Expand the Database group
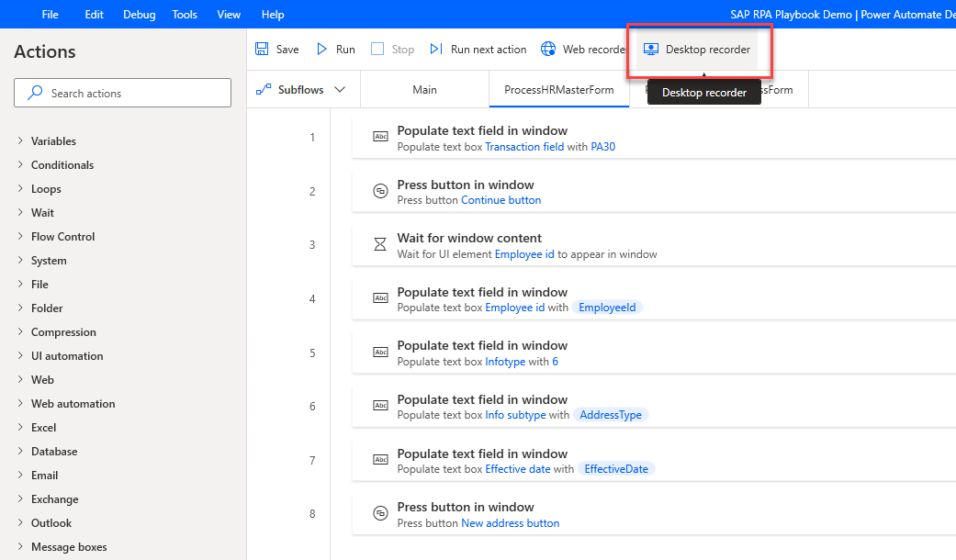The height and width of the screenshot is (560, 956). click(20, 451)
